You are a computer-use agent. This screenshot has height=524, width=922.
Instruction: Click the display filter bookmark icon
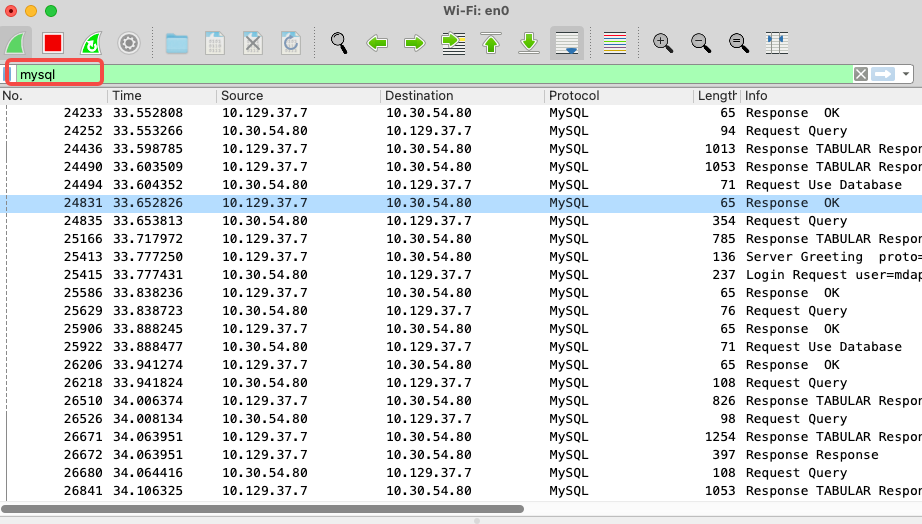10,74
